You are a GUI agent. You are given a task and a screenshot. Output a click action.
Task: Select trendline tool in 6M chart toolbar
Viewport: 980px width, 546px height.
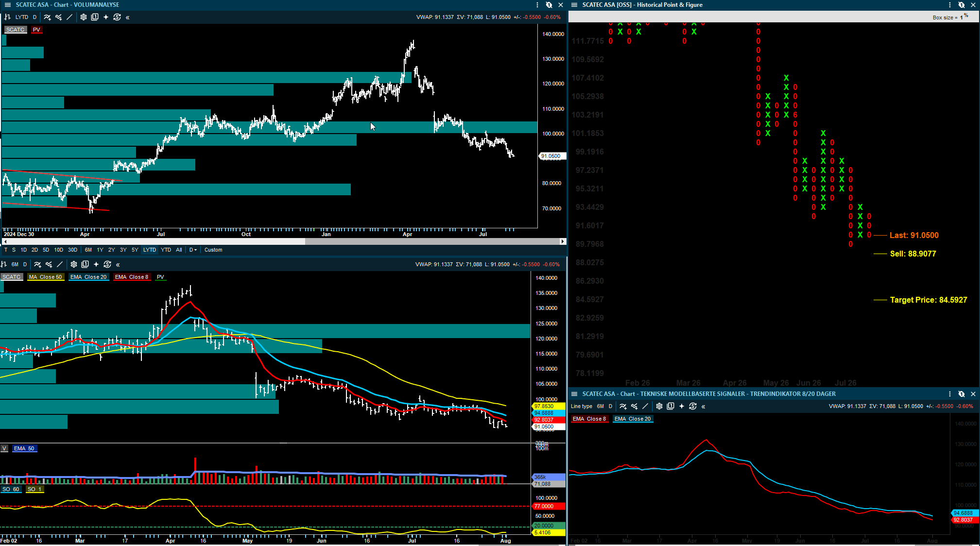click(x=60, y=264)
